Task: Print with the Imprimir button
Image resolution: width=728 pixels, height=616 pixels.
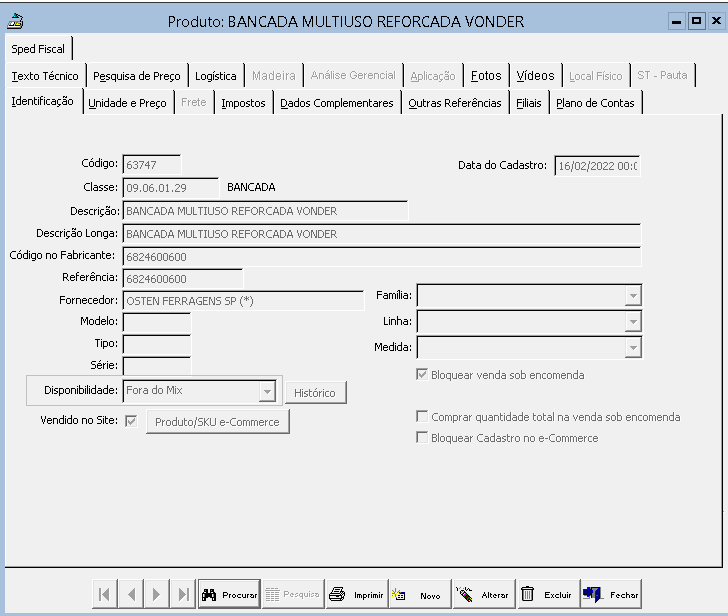Action: tap(357, 594)
